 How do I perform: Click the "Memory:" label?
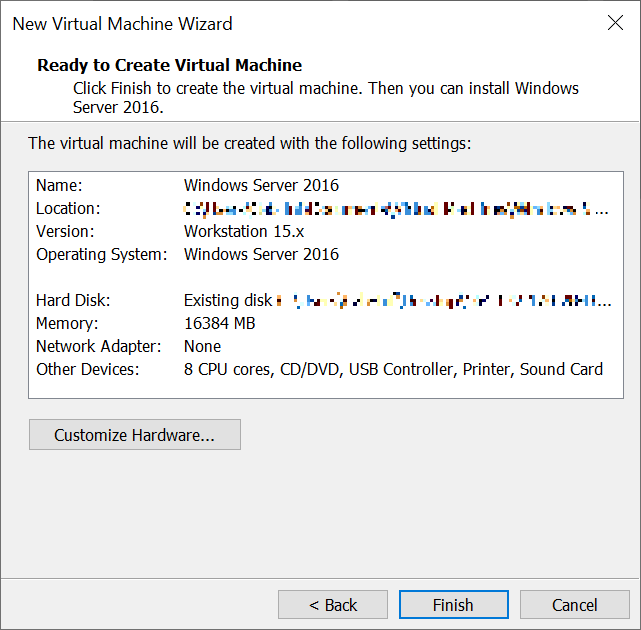tap(67, 323)
